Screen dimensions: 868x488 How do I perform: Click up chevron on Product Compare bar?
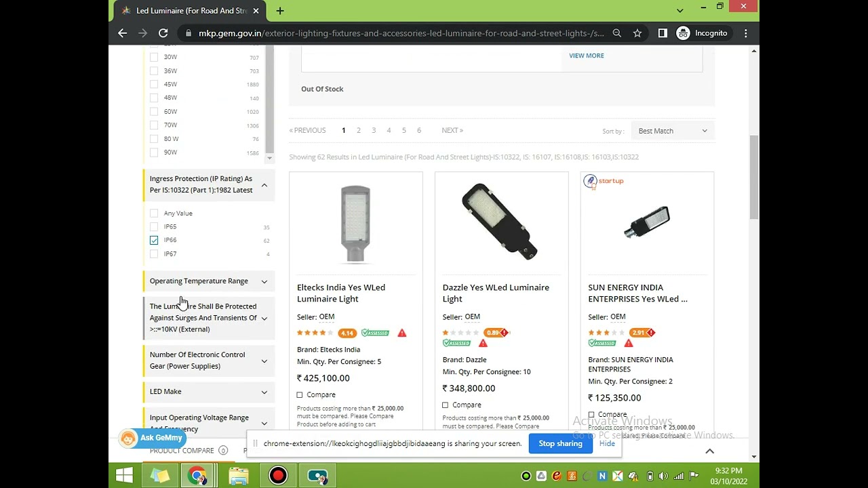(x=709, y=451)
